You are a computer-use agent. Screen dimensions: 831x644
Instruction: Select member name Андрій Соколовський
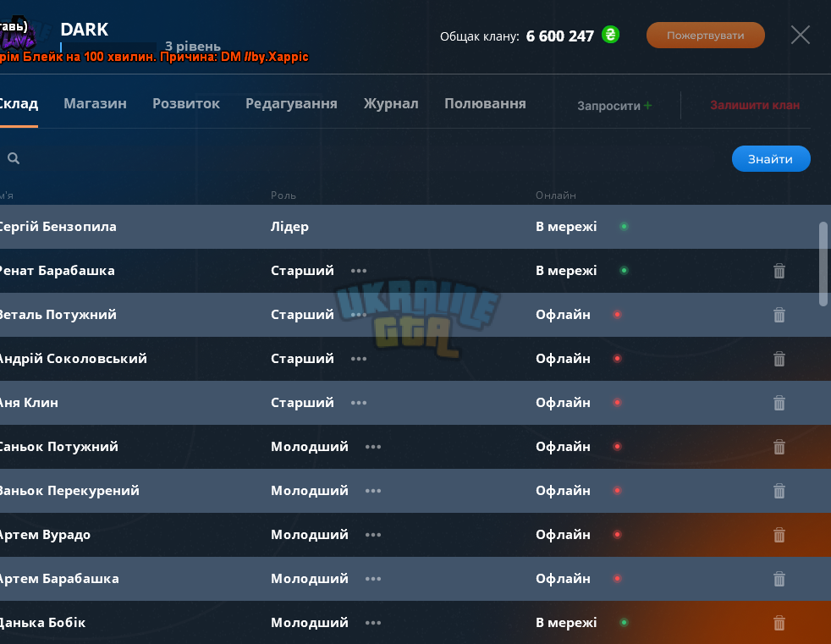click(73, 358)
